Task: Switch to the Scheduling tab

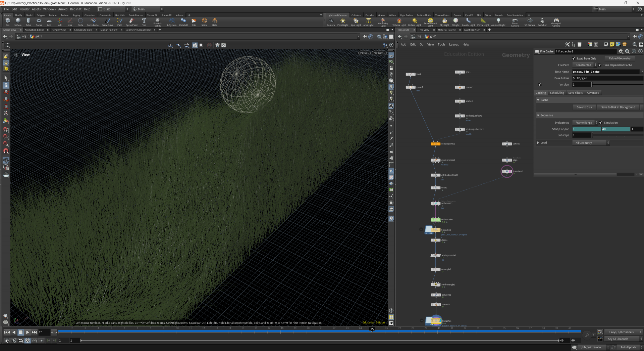Action: click(557, 93)
